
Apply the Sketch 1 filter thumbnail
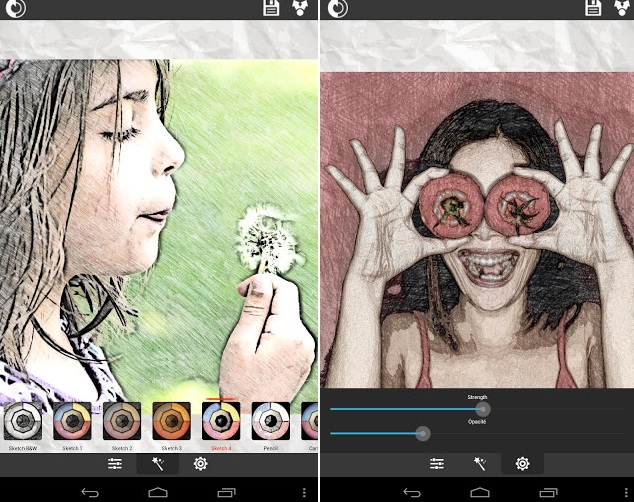72,421
